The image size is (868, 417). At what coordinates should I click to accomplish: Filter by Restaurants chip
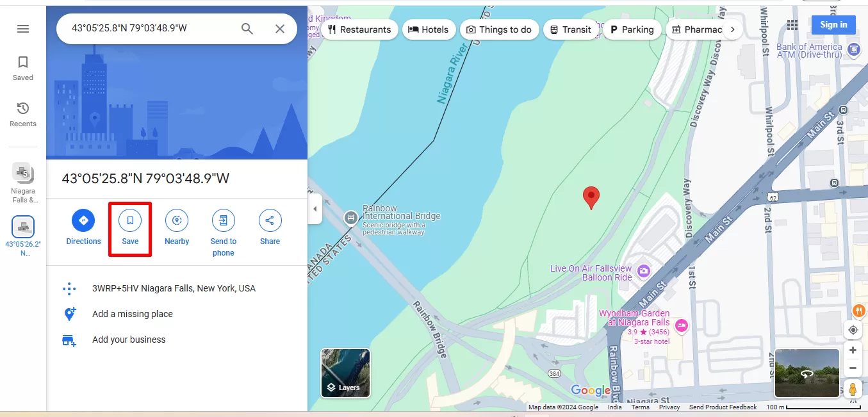point(359,29)
